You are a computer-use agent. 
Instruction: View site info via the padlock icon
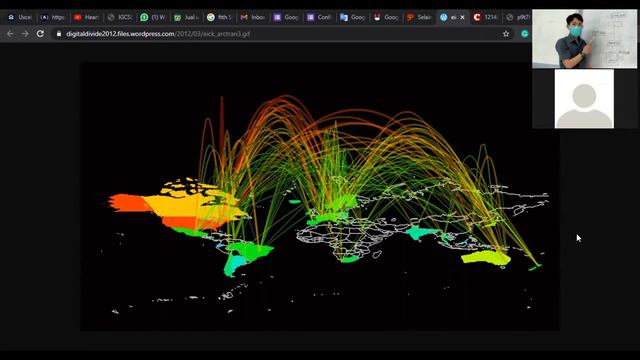point(59,34)
